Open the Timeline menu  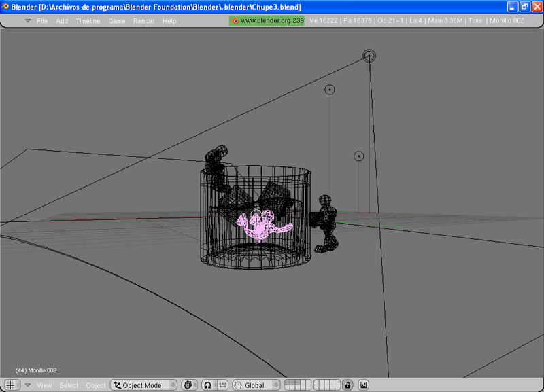88,21
